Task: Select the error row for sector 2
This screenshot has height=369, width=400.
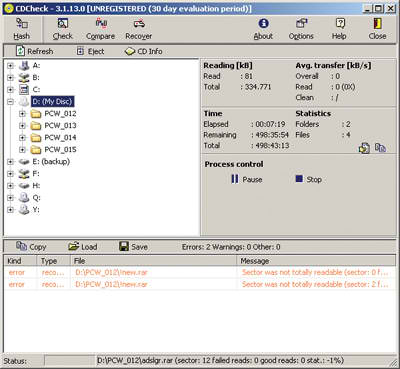Action: 200,284
